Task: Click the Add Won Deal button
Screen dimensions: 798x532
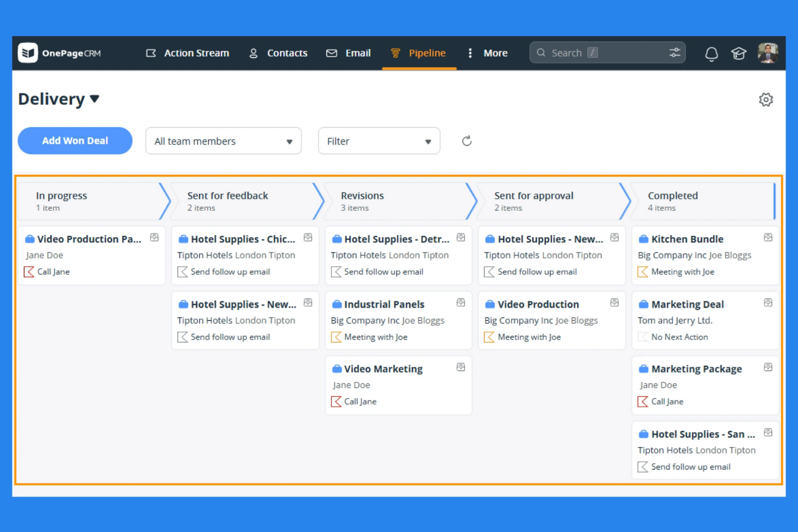Action: click(74, 141)
